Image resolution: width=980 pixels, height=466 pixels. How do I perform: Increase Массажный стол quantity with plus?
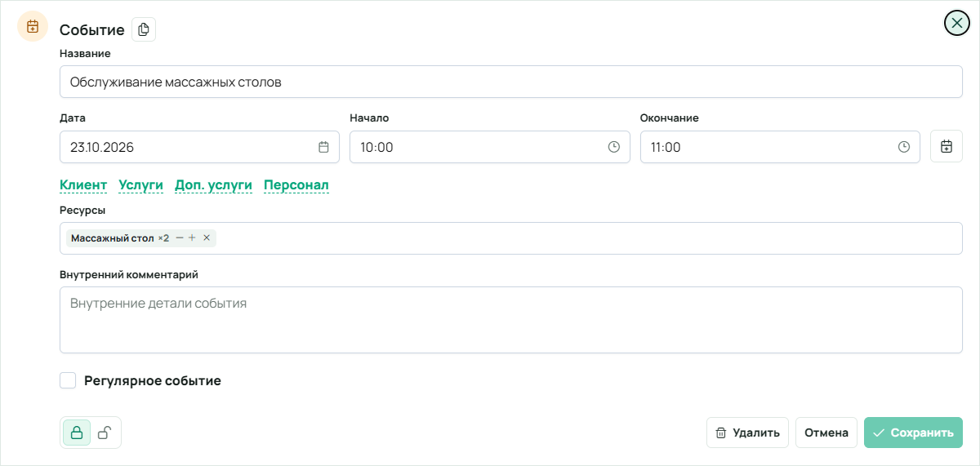point(192,238)
